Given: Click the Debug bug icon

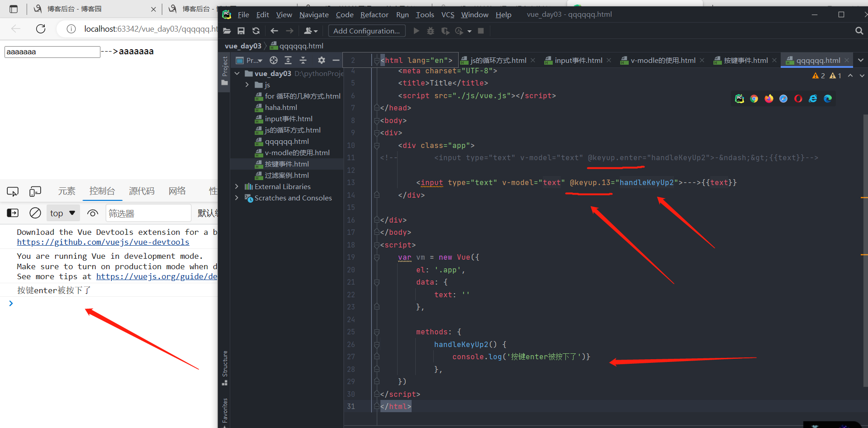Looking at the screenshot, I should [431, 31].
